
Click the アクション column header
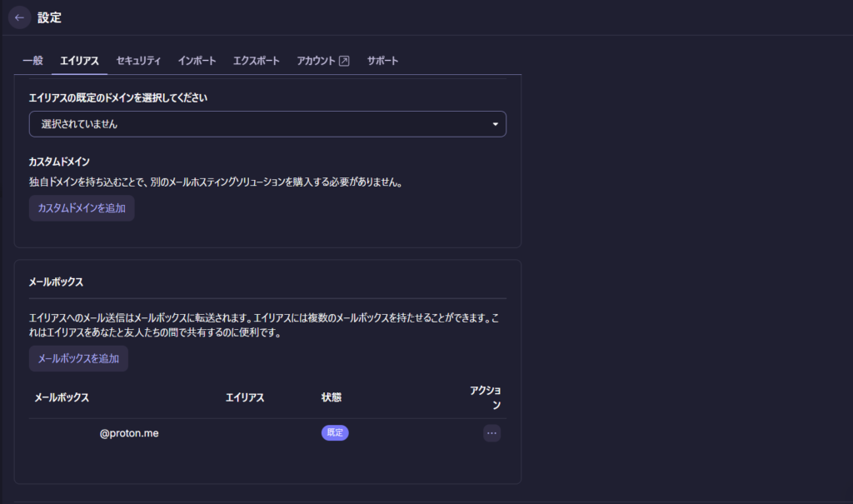485,397
